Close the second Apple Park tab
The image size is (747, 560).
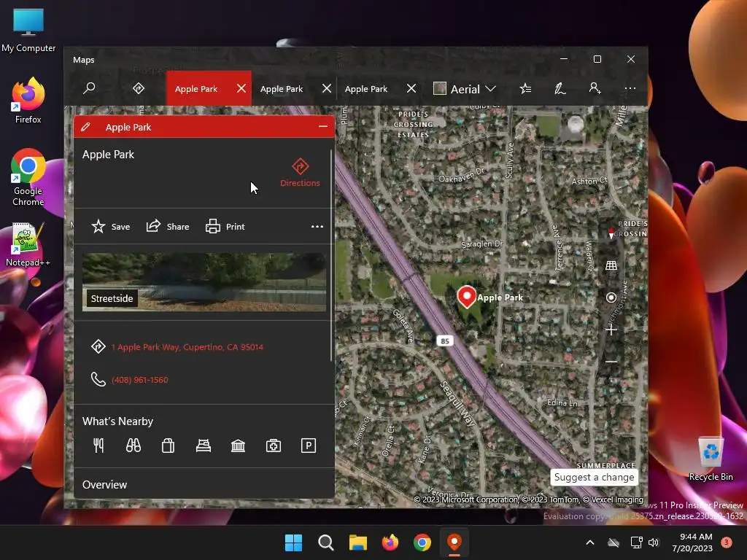tap(327, 88)
